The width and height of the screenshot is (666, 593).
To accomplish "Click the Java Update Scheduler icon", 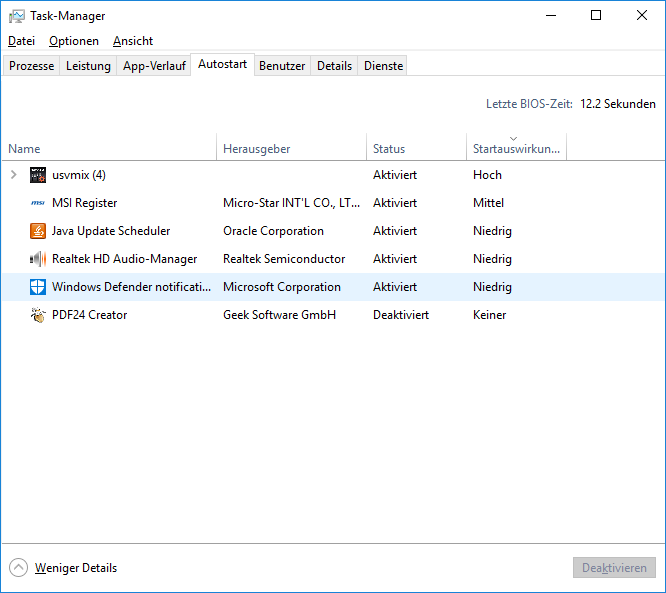I will (x=38, y=231).
